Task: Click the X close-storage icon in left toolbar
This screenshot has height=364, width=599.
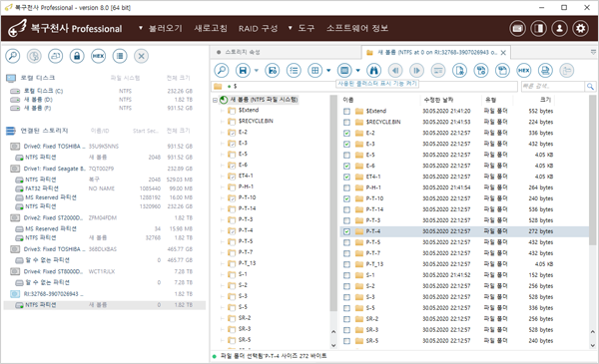Action: coord(141,56)
